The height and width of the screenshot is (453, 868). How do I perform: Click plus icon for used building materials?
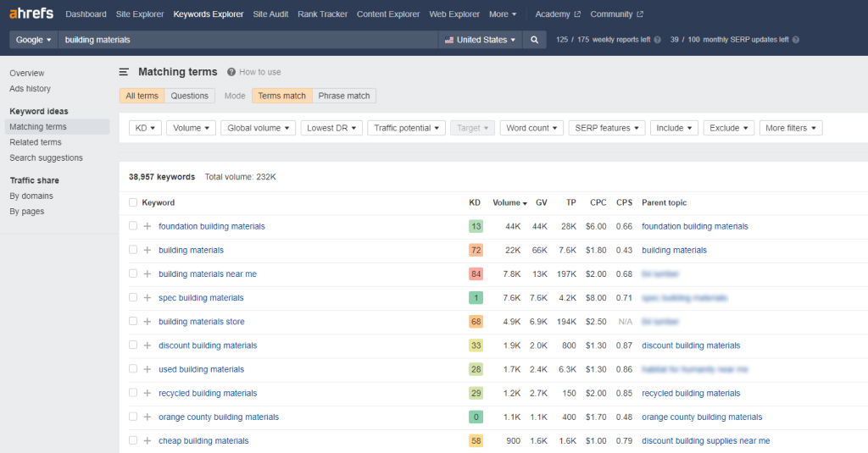click(147, 369)
